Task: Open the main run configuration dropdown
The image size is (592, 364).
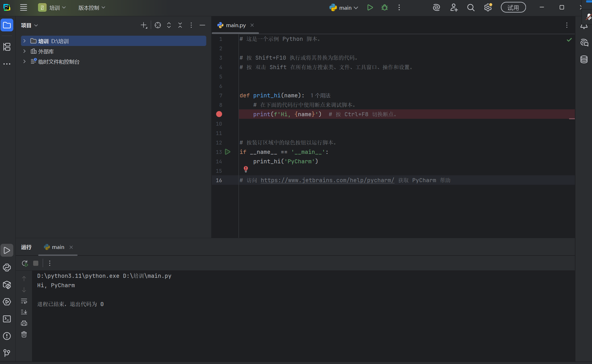Action: [x=344, y=8]
